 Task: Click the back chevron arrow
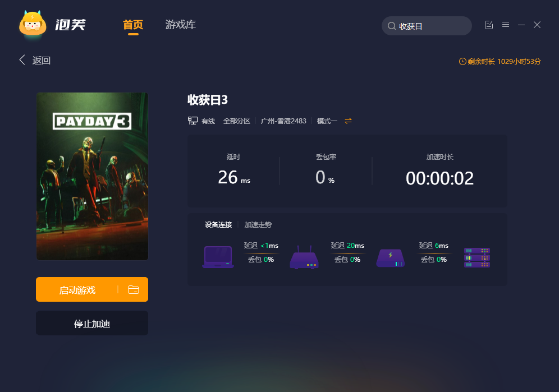[x=22, y=60]
